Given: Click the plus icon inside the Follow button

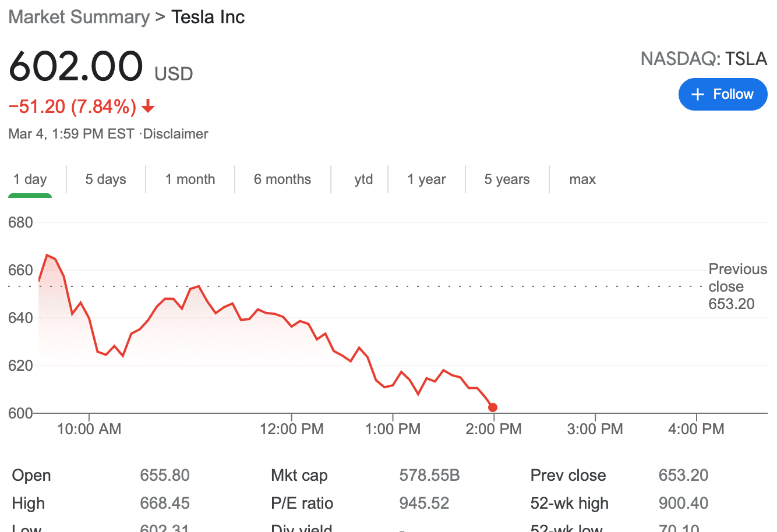Looking at the screenshot, I should point(697,94).
